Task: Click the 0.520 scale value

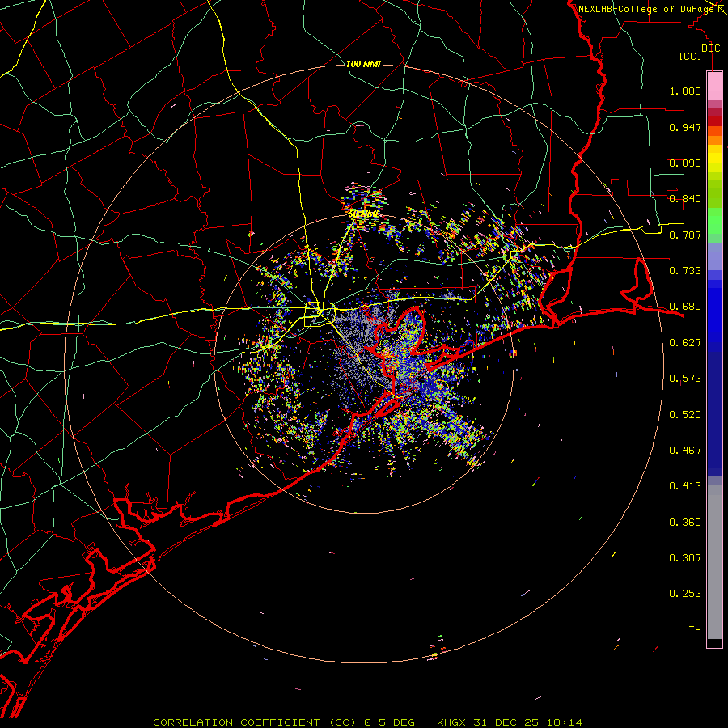Action: [685, 415]
